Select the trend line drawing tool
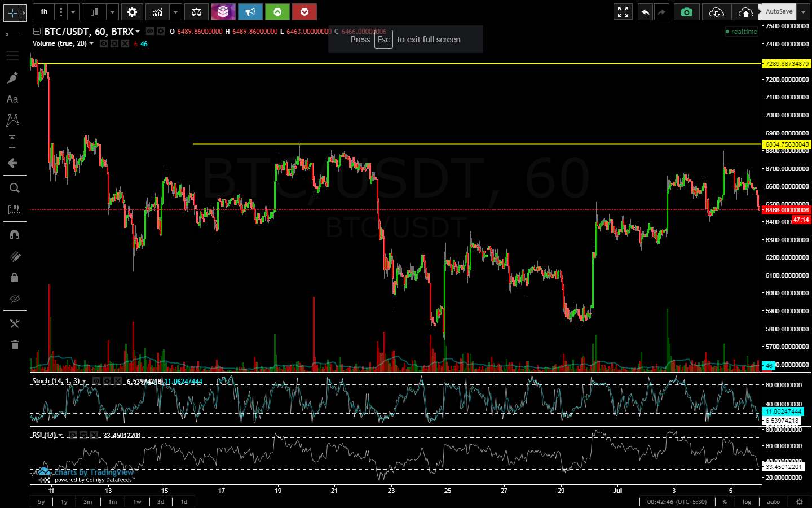Image resolution: width=812 pixels, height=508 pixels. [x=12, y=34]
